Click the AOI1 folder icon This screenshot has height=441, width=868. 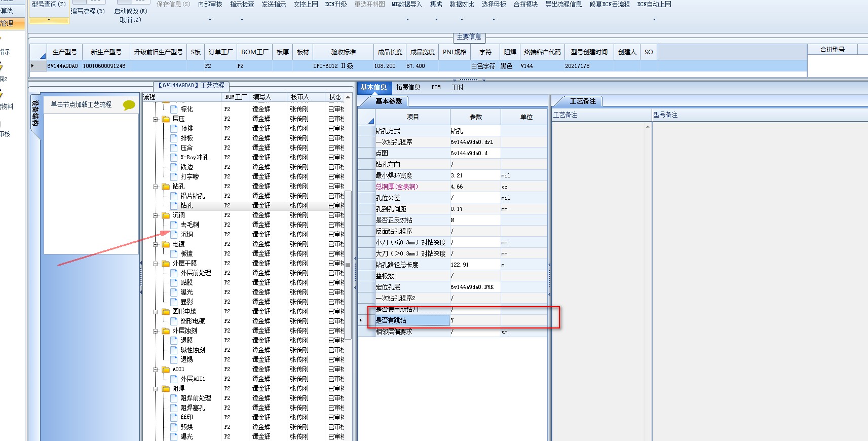click(x=166, y=369)
